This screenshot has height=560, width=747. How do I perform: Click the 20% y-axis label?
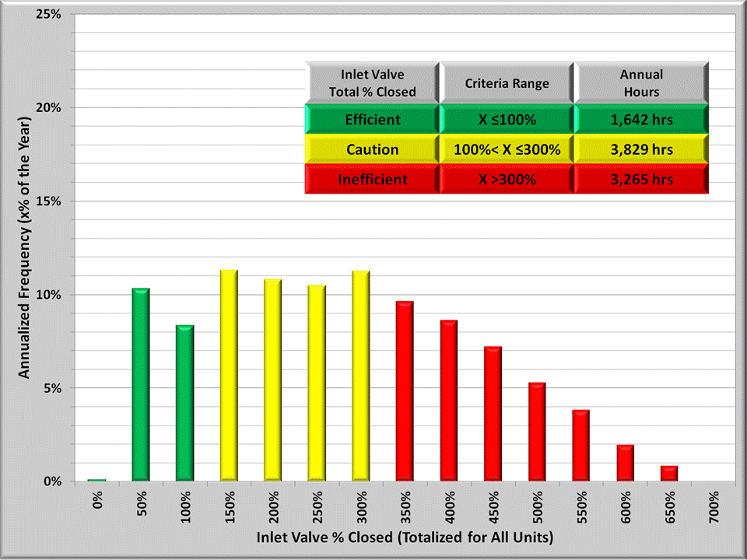pos(48,107)
